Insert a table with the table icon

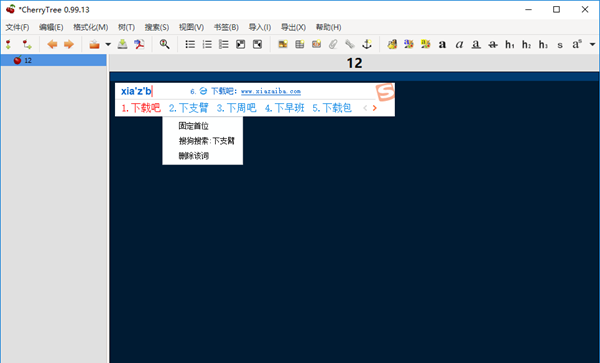tap(300, 44)
